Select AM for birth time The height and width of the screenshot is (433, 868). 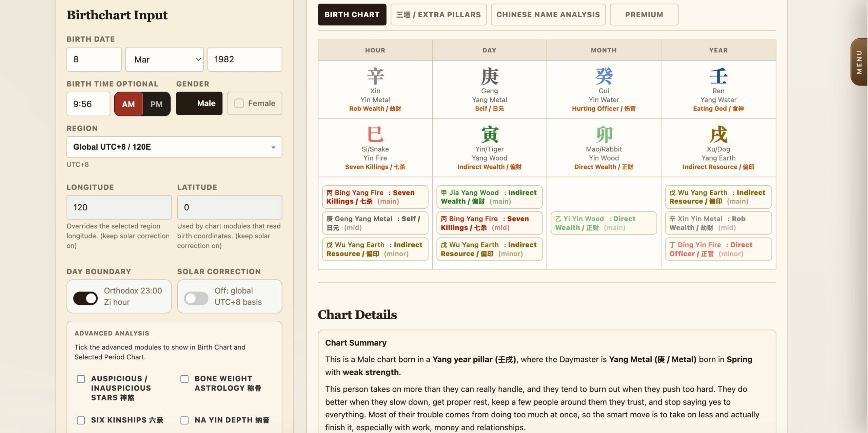(x=128, y=104)
